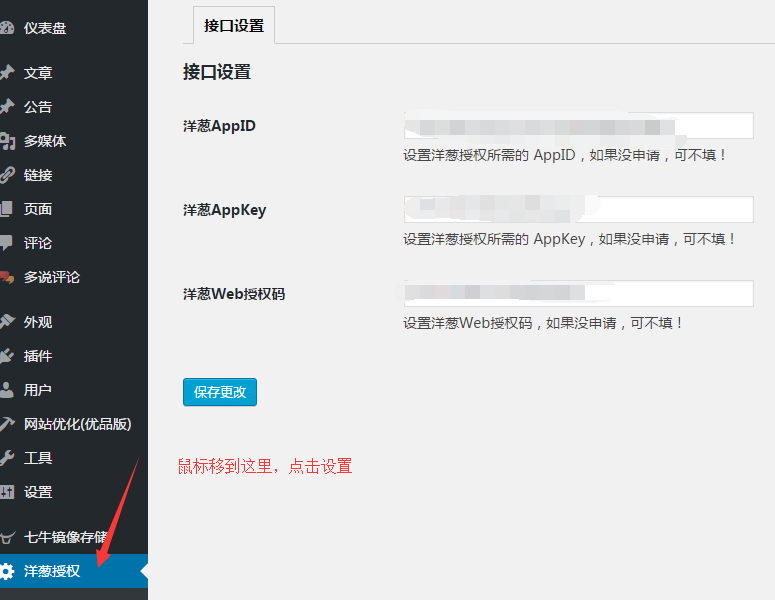Click the Duoshuo icon beside 多说评论
Screen dimensions: 775x600
(x=7, y=277)
